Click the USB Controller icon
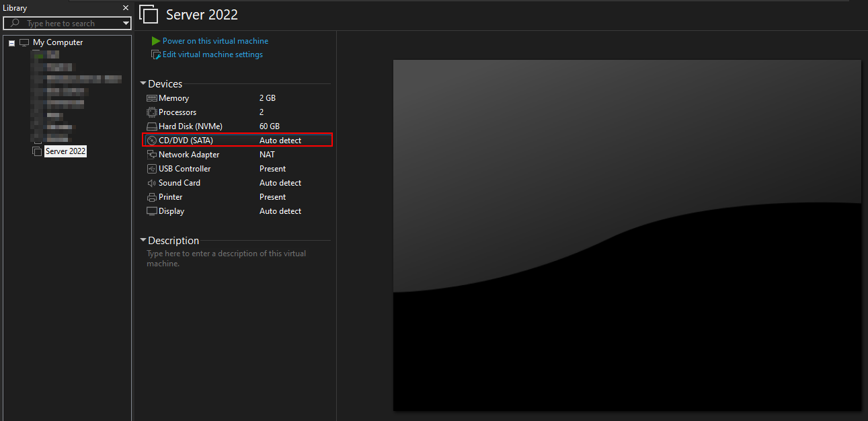868x421 pixels. [152, 169]
